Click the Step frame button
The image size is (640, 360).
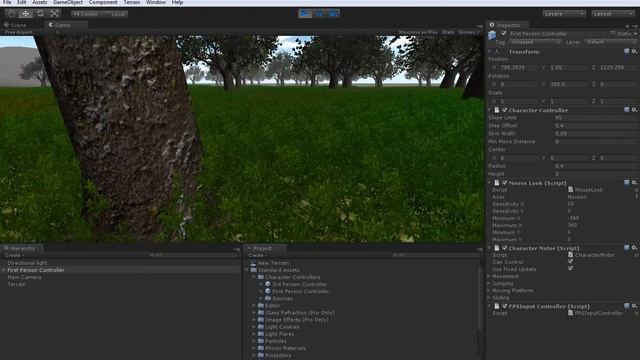[333, 13]
